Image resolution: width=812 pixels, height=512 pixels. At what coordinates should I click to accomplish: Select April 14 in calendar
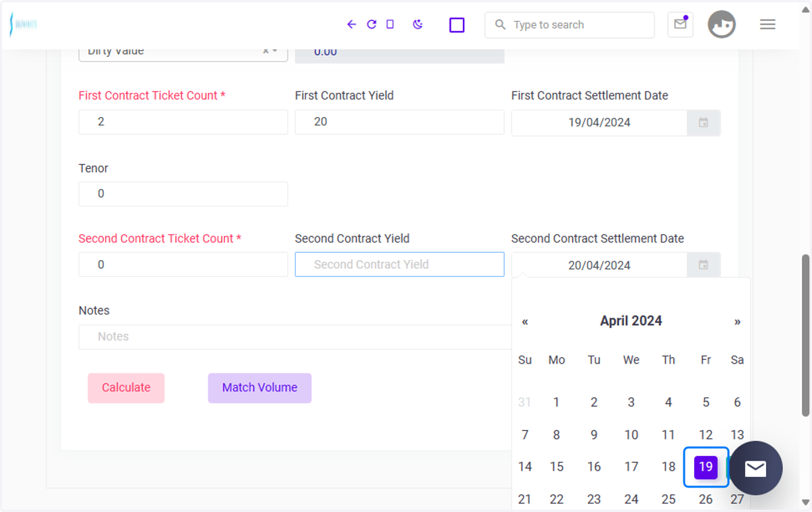525,467
